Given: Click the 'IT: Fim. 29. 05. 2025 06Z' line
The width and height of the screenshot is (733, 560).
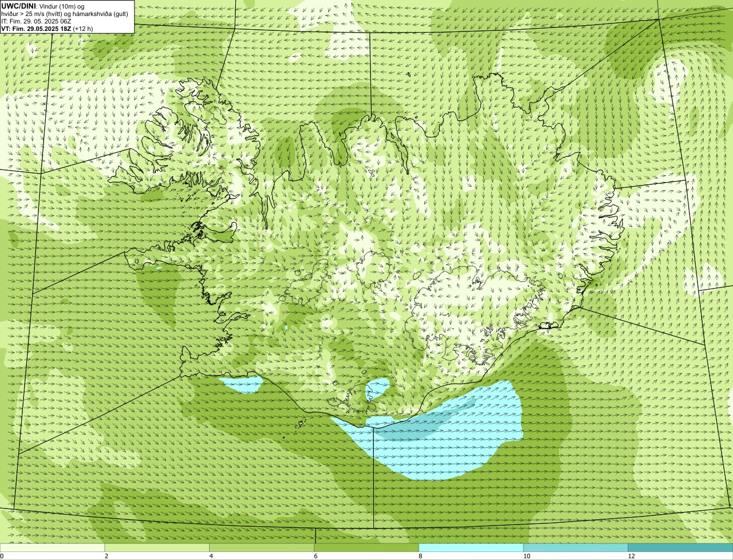Looking at the screenshot, I should 36,21.
